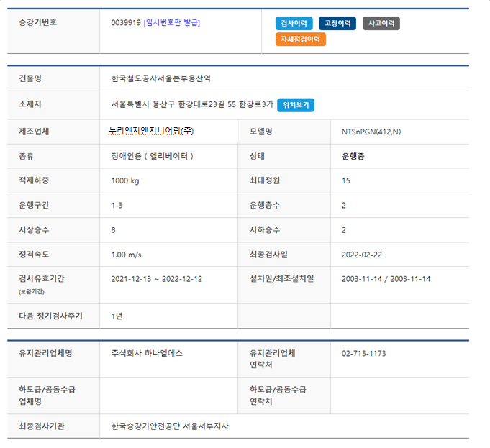Viewport: 490px width, 448px height.
Task: Click the address 서울특별시 용산구 한강대로23길 55
Action: point(173,104)
